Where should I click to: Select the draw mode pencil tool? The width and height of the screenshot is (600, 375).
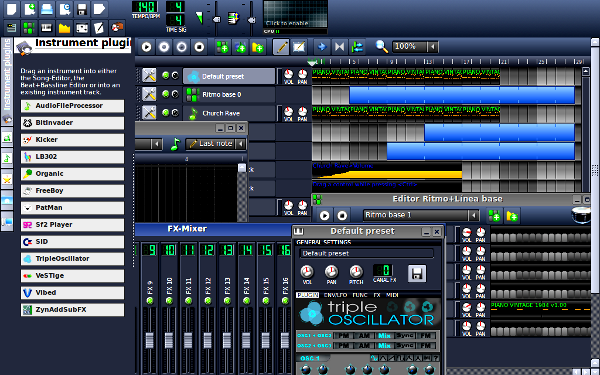pyautogui.click(x=281, y=47)
